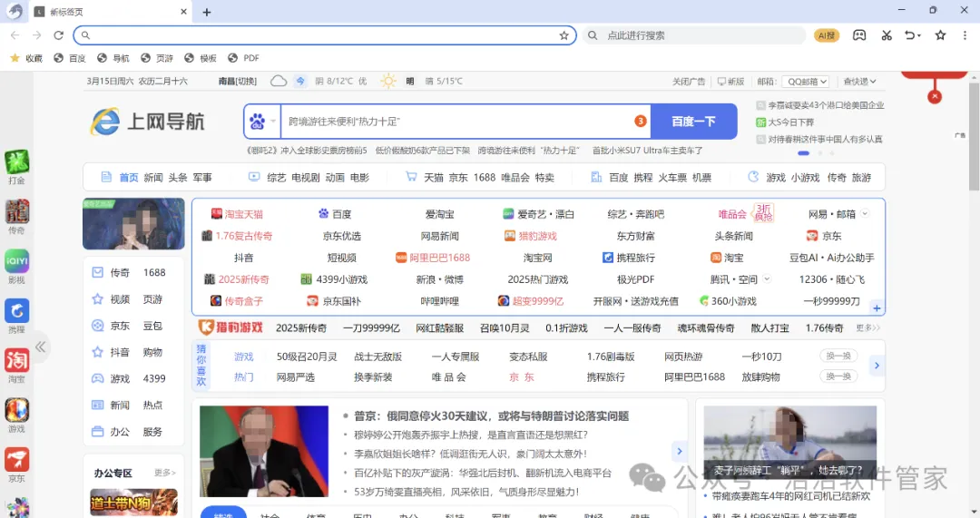Click the 传奇 sidebar icon
This screenshot has height=518, width=980.
[17, 217]
